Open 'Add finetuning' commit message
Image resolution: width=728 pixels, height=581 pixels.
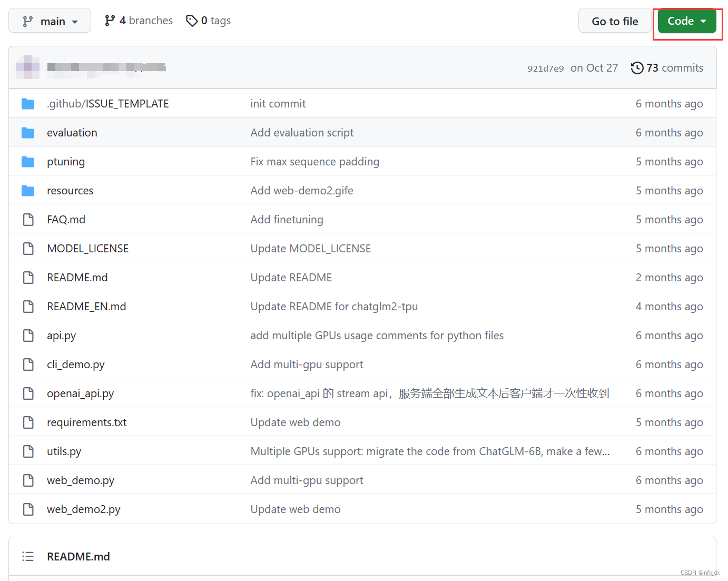pyautogui.click(x=287, y=220)
